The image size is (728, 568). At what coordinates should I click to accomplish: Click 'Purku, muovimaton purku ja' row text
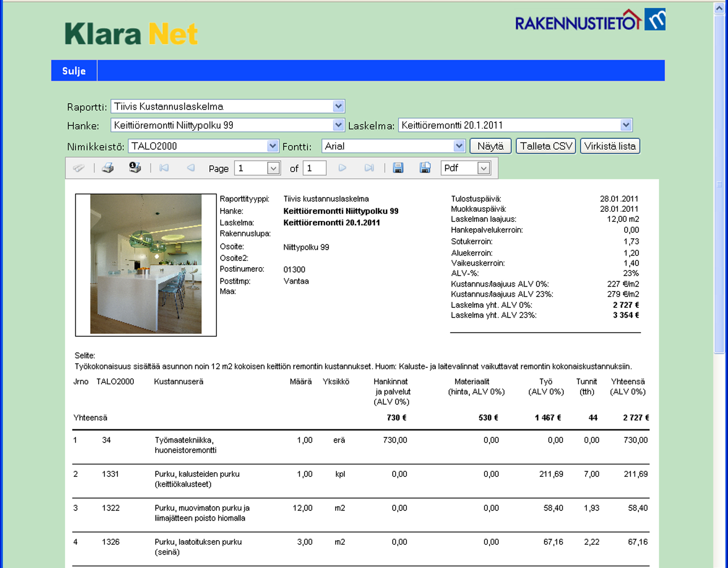pos(202,508)
